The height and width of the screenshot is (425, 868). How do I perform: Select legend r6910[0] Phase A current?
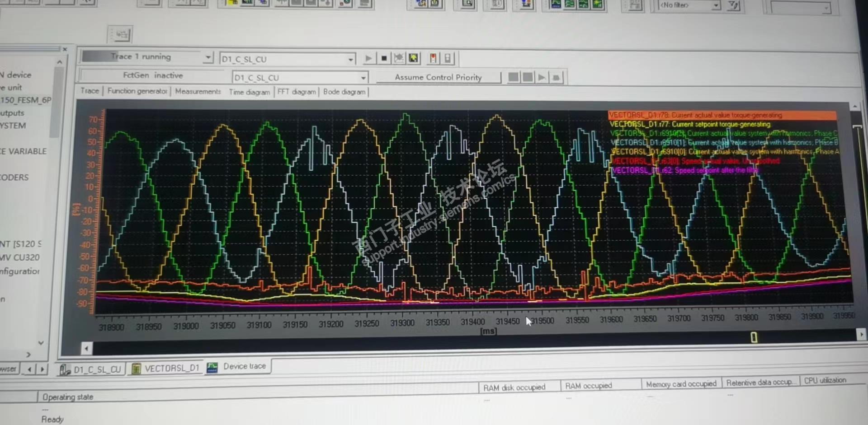725,151
